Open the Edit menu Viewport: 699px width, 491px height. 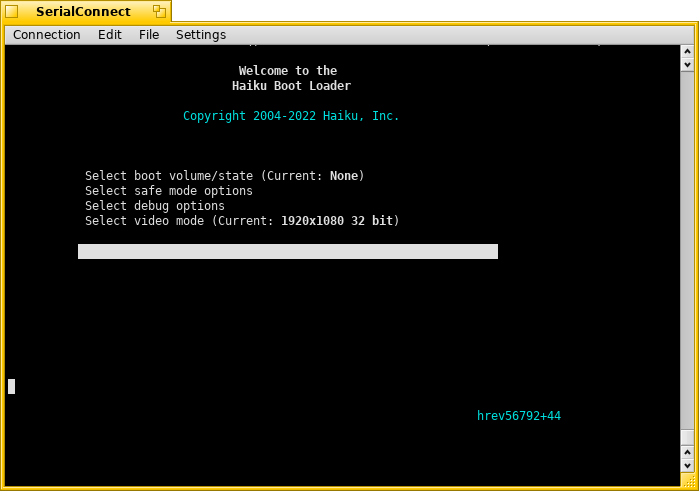click(110, 35)
